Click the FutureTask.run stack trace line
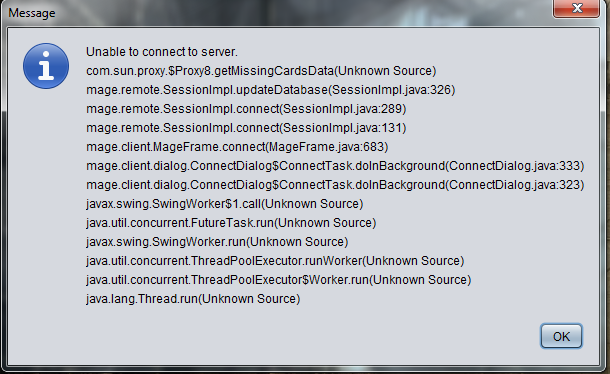The width and height of the screenshot is (610, 374). pyautogui.click(x=231, y=223)
